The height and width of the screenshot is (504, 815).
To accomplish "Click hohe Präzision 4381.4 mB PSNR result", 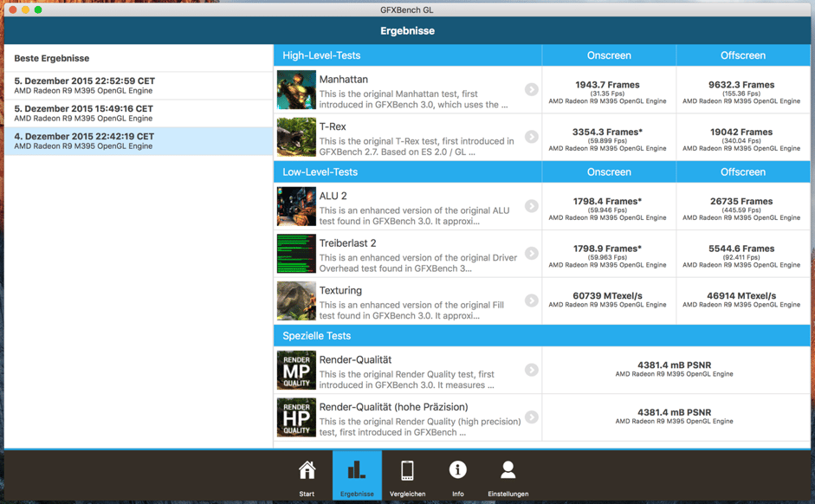I will click(674, 412).
